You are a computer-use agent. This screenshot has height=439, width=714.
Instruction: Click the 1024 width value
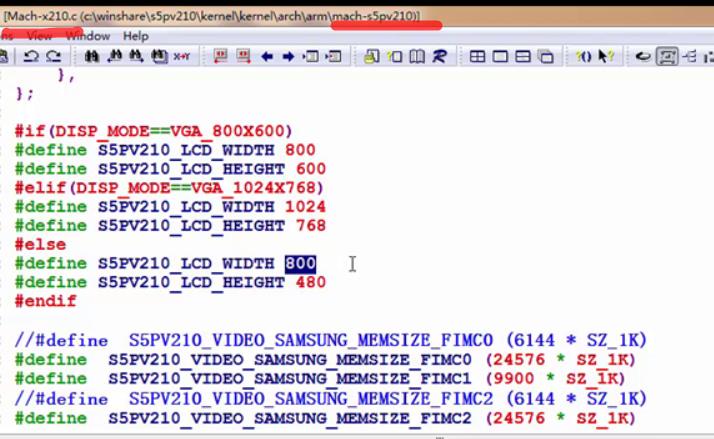point(306,207)
